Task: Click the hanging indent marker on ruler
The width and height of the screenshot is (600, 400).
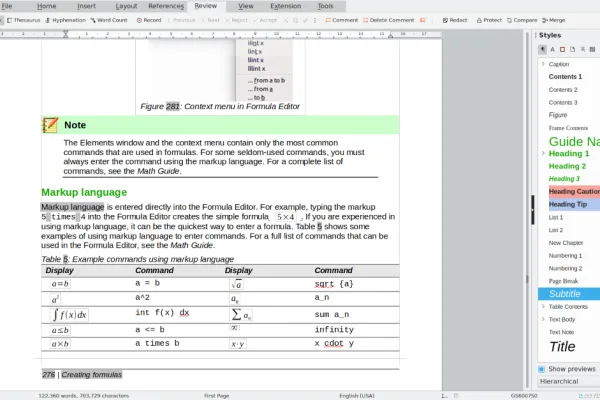Action: [65, 36]
